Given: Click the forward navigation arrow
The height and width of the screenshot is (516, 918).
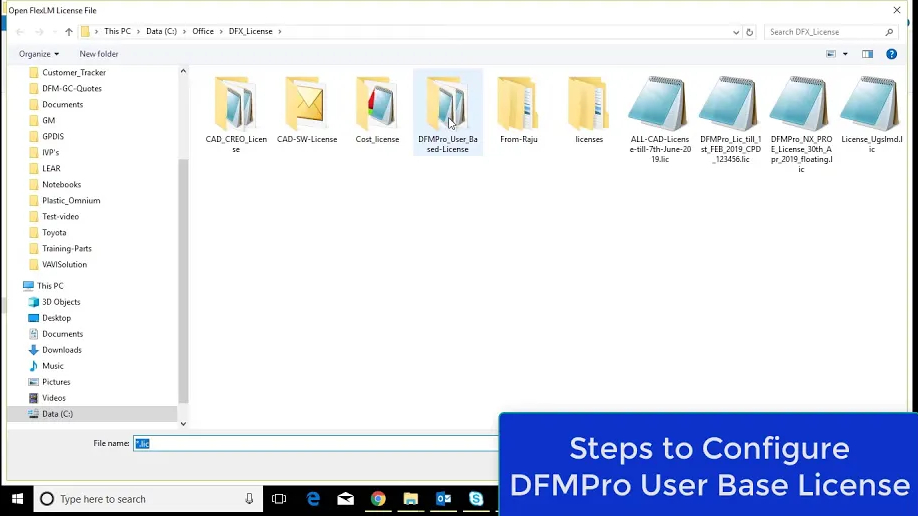Looking at the screenshot, I should (x=39, y=32).
